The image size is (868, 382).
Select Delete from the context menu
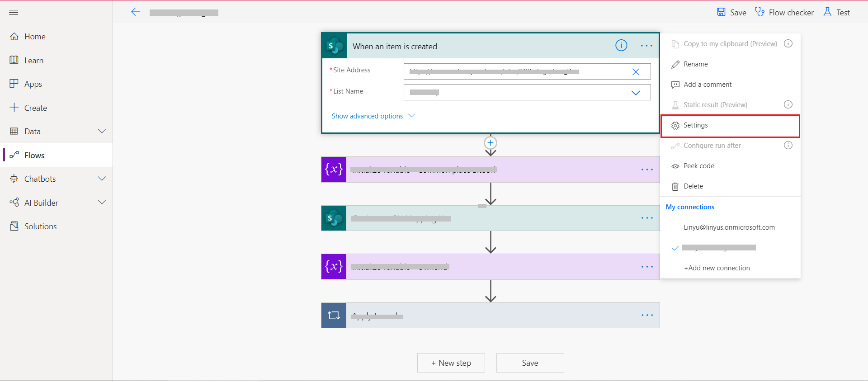pos(693,186)
